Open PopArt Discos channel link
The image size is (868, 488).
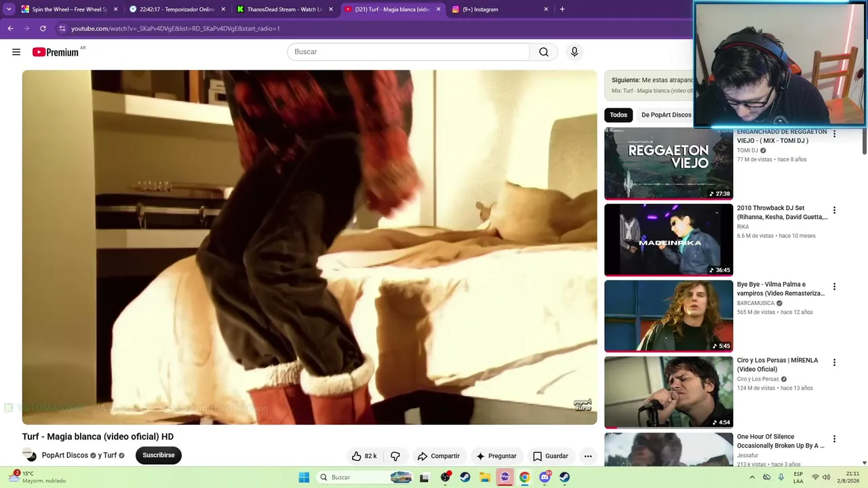click(65, 455)
